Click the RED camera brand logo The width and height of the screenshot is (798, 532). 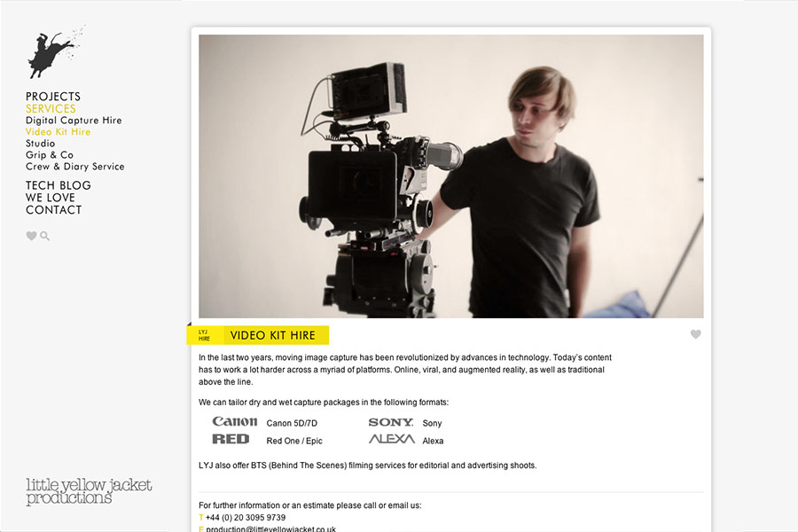(x=231, y=439)
